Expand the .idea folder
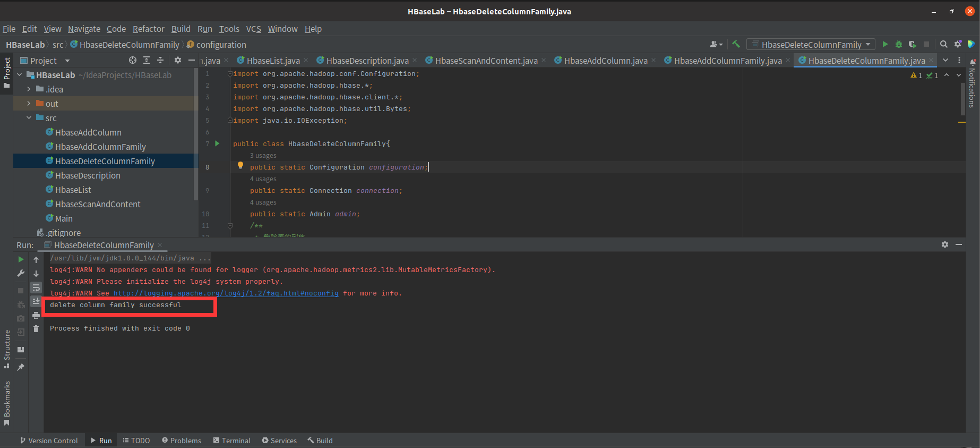The width and height of the screenshot is (980, 448). [29, 89]
